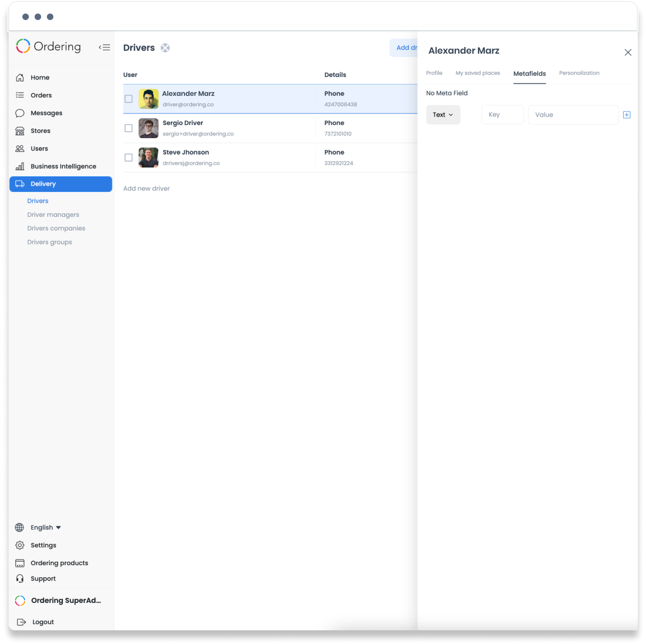Viewport: 646px width, 644px height.
Task: Click the Ordering SuperAdmin avatar icon
Action: point(20,600)
